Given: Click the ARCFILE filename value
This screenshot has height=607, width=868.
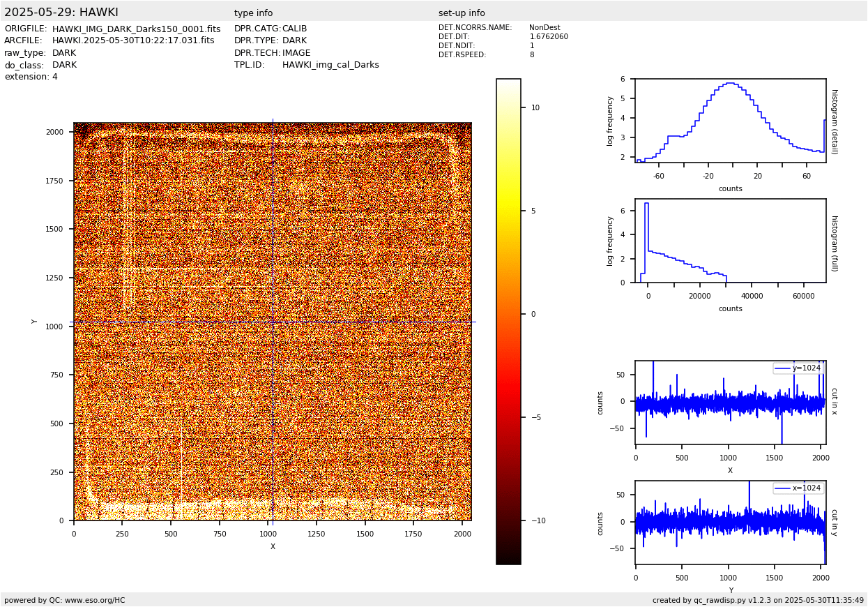Looking at the screenshot, I should [133, 41].
